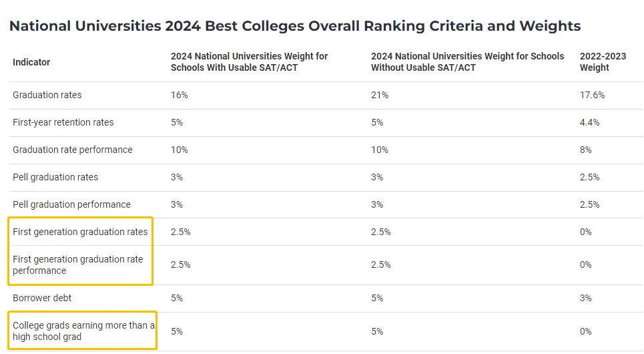
Task: Click the 17.6% weight for Graduation rates
Action: (x=592, y=95)
